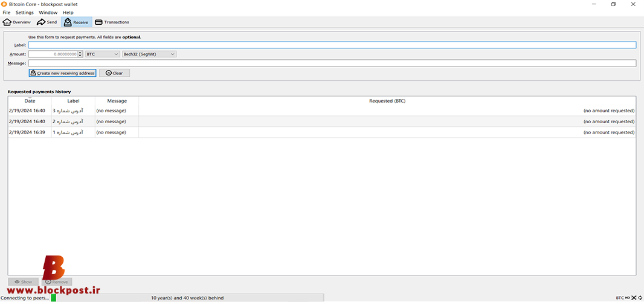Select the Receive tab

tap(76, 22)
